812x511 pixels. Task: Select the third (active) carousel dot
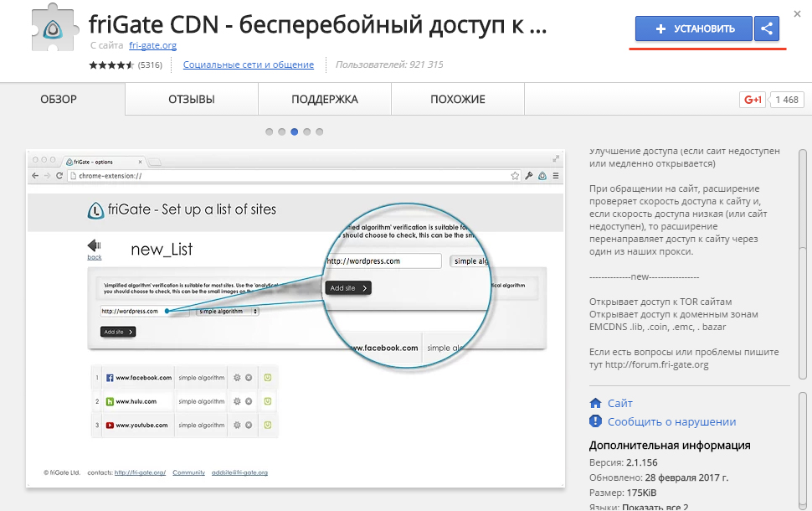294,132
